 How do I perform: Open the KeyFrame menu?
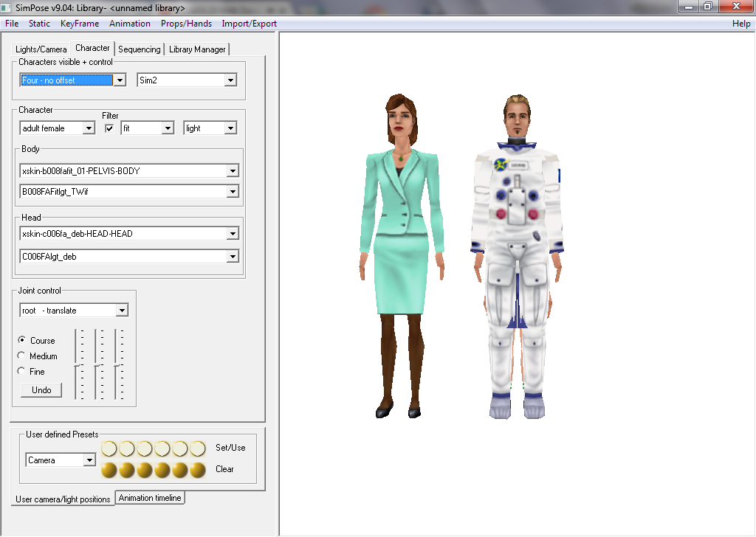click(x=80, y=24)
